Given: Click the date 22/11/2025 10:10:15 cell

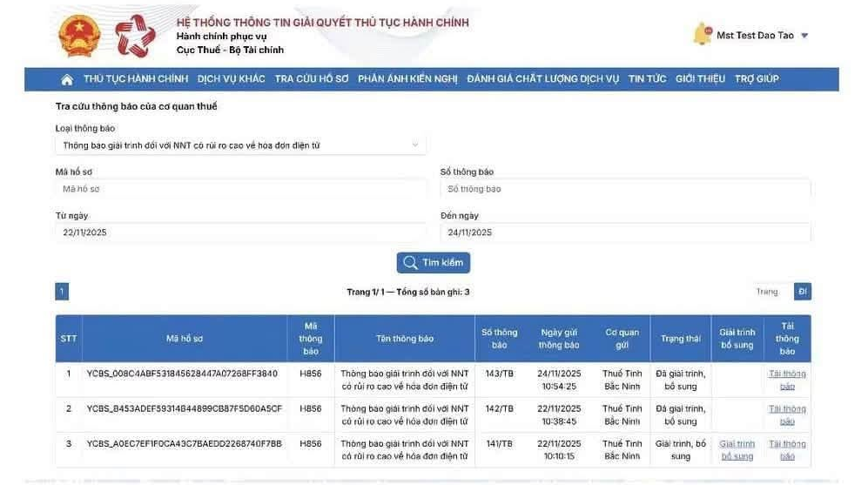Looking at the screenshot, I should tap(559, 450).
